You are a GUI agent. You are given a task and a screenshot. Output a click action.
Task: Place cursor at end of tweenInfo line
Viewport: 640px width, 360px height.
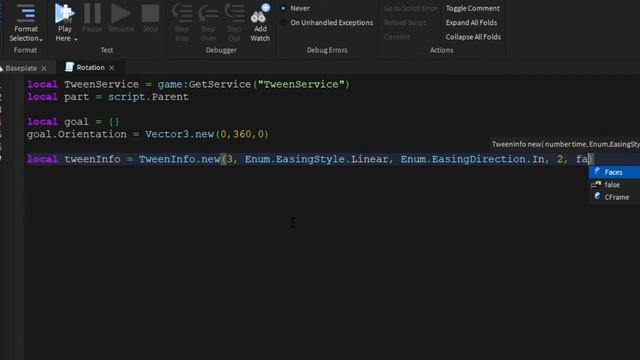(x=593, y=159)
